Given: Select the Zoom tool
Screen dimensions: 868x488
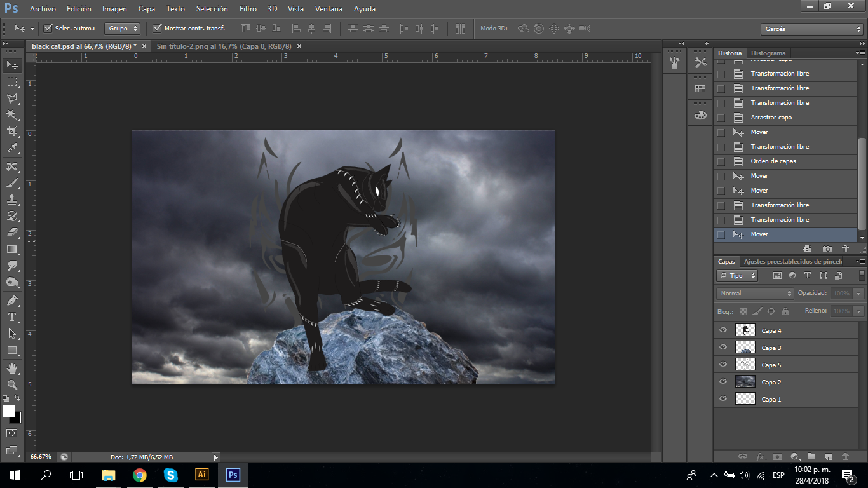Looking at the screenshot, I should pos(12,384).
